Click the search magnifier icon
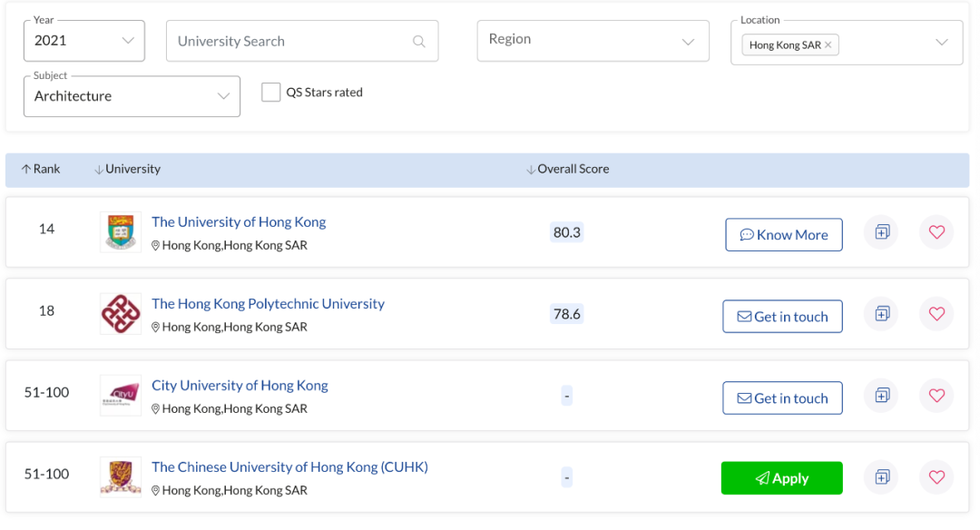The height and width of the screenshot is (530, 980). [418, 41]
